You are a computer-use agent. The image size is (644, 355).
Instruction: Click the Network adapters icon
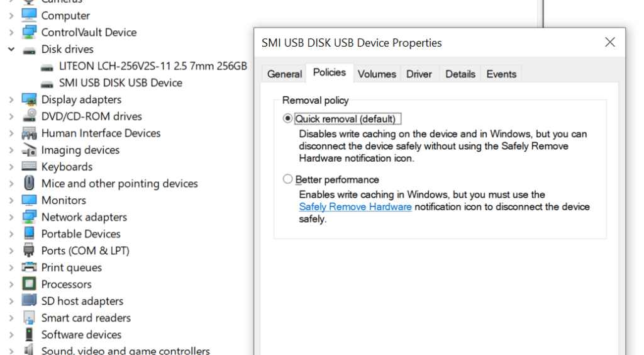click(x=29, y=217)
